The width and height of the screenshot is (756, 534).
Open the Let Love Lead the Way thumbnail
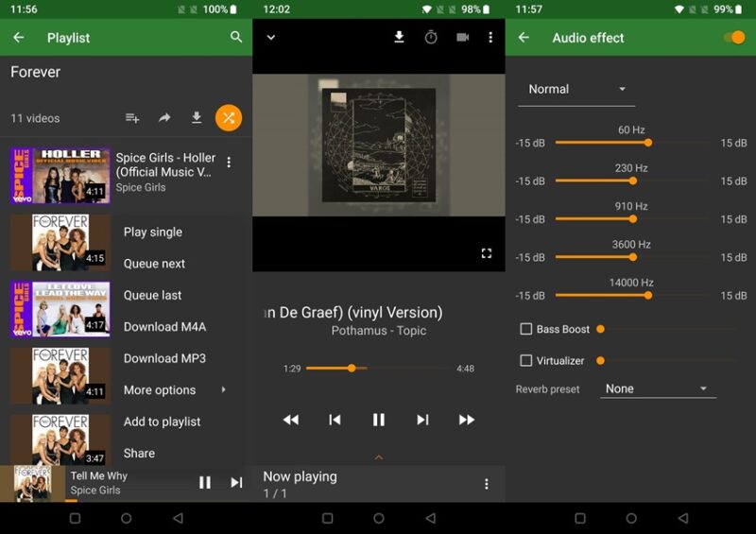click(60, 309)
